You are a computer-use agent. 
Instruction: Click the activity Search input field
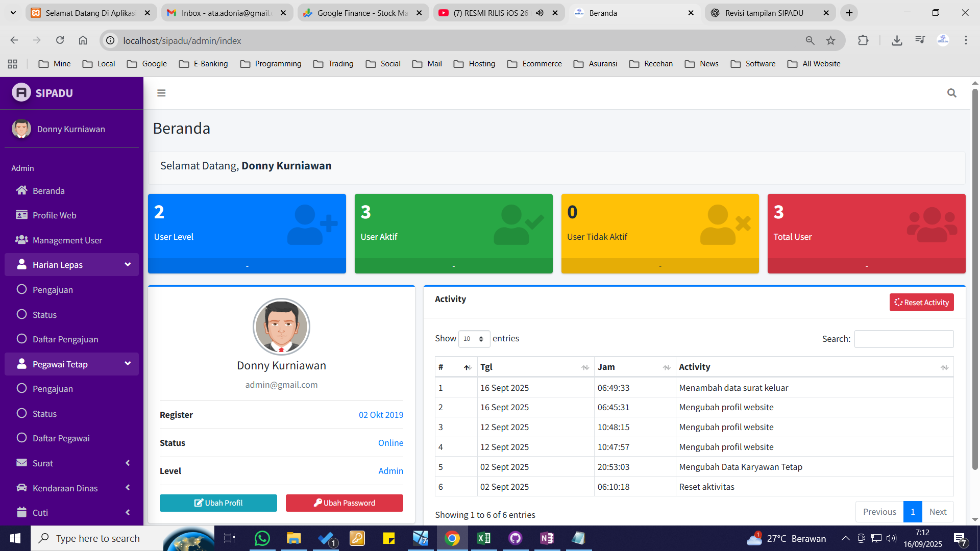(903, 339)
